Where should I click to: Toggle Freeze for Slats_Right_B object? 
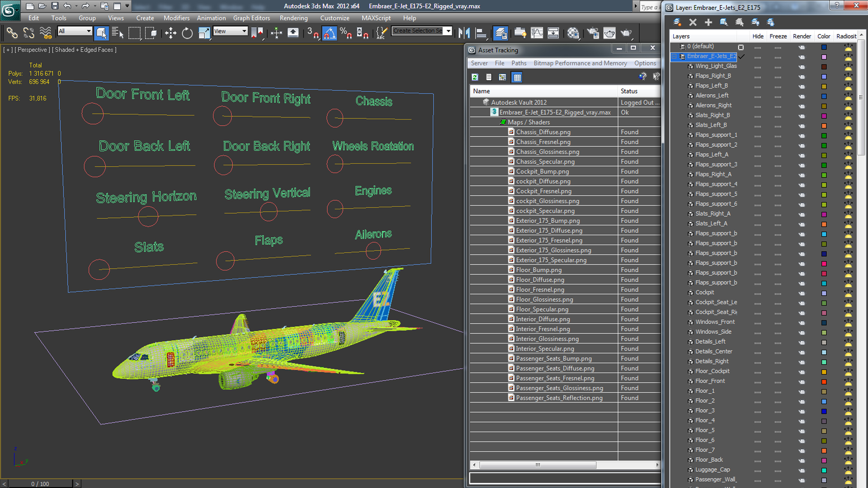[778, 116]
